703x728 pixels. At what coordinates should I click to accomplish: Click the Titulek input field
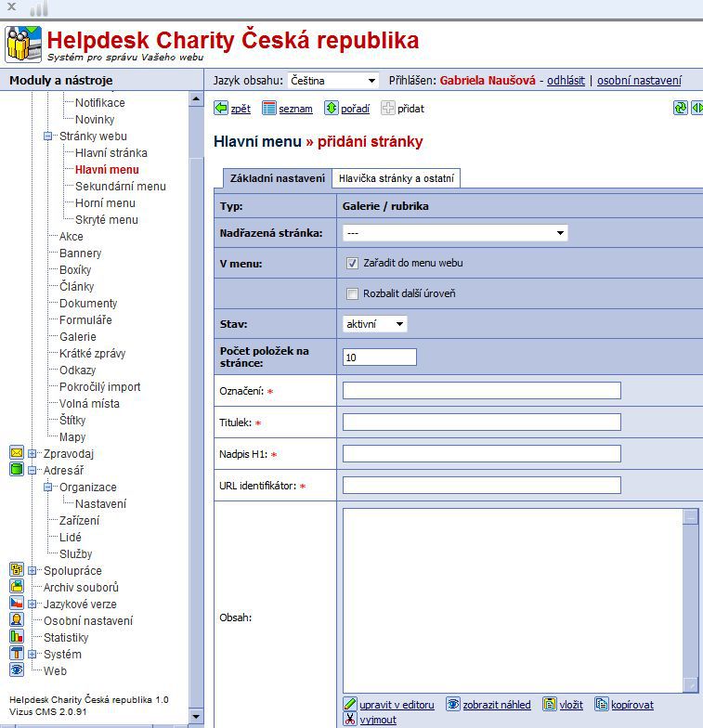(481, 422)
